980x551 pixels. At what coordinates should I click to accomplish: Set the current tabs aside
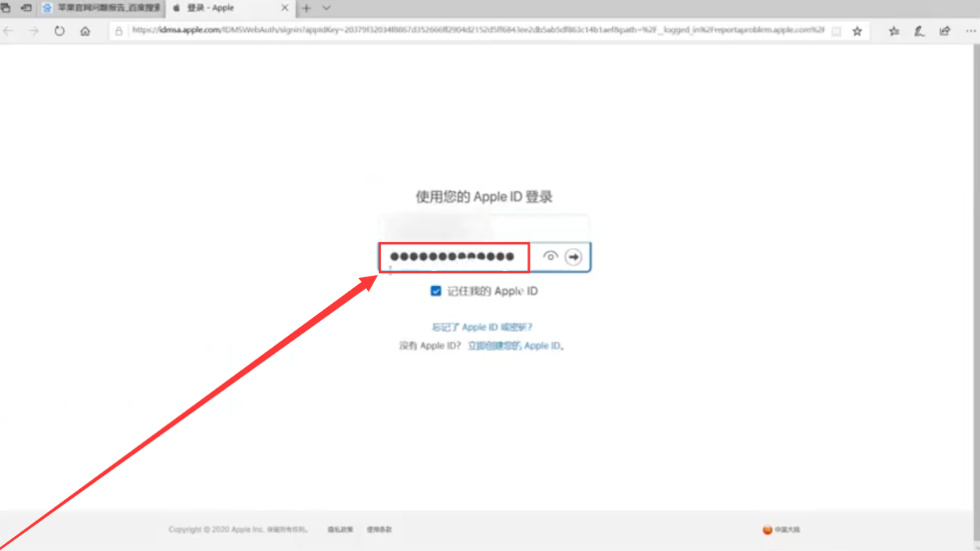pos(26,8)
